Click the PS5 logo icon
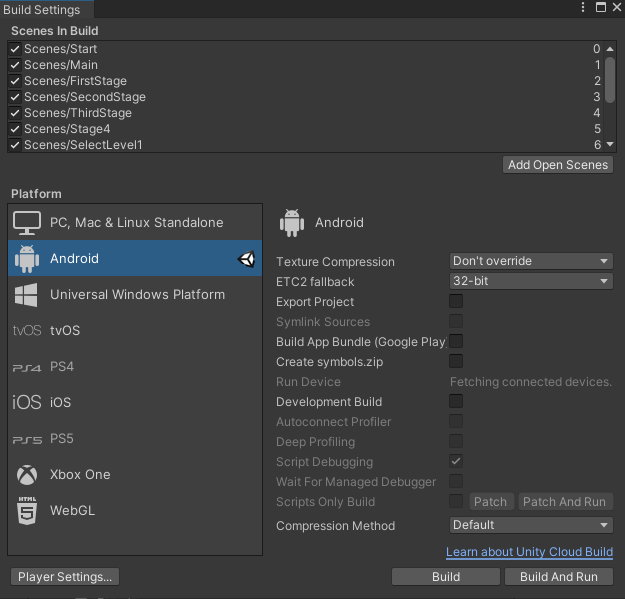Viewport: 625px width, 599px height. (x=27, y=440)
